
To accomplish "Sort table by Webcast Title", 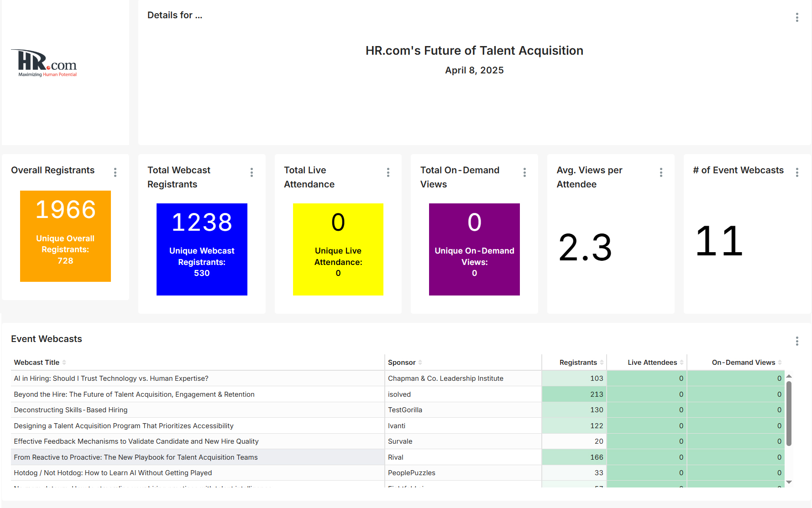I will 64,363.
